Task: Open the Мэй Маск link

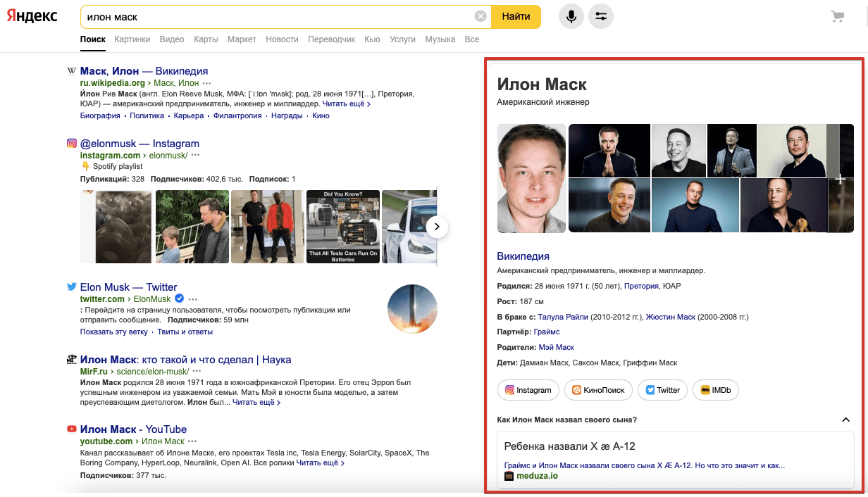Action: coord(557,348)
